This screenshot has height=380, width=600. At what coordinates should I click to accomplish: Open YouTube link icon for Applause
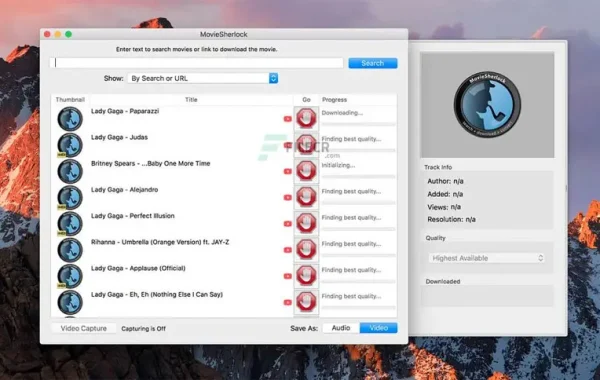pos(288,276)
